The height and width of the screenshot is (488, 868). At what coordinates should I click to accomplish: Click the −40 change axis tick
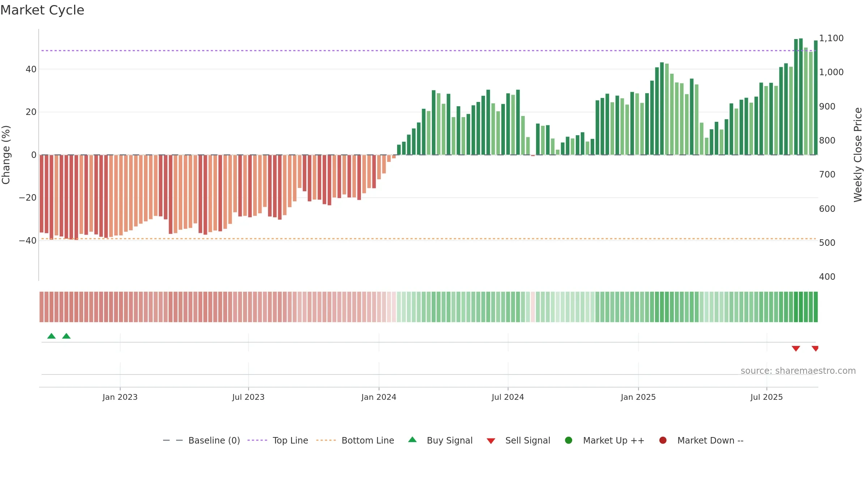point(28,241)
